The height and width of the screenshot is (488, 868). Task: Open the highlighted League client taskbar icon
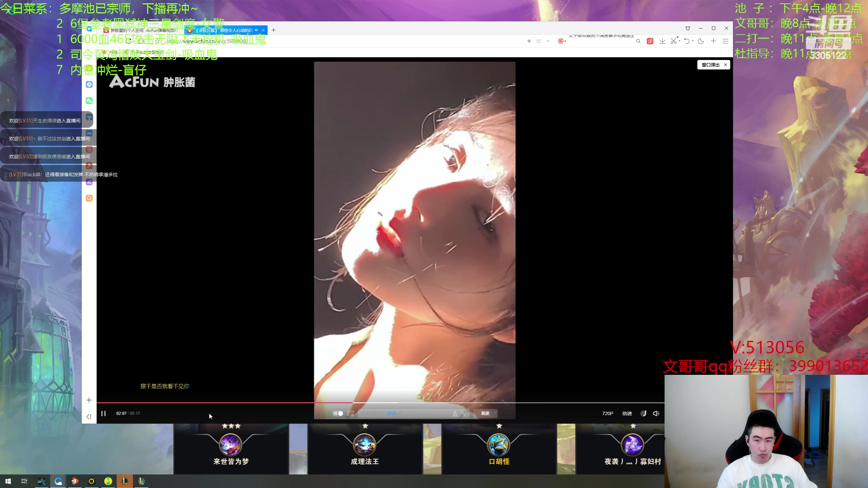125,481
